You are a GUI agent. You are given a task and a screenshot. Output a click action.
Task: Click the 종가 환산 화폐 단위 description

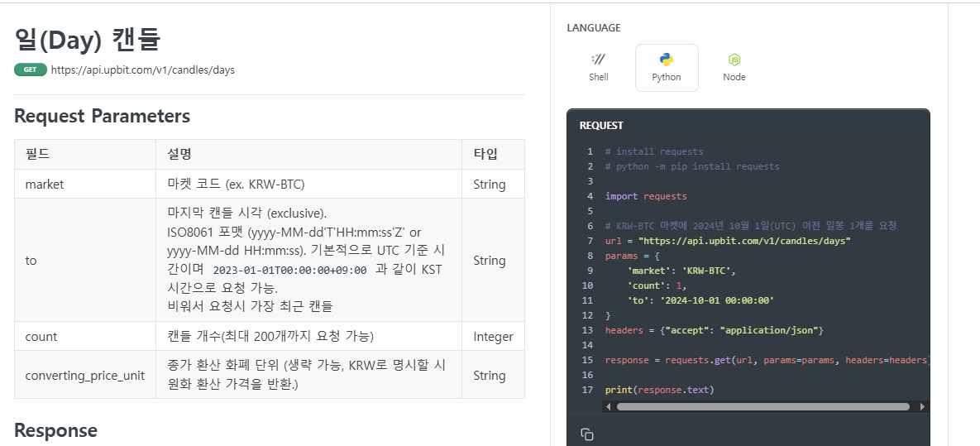point(306,374)
